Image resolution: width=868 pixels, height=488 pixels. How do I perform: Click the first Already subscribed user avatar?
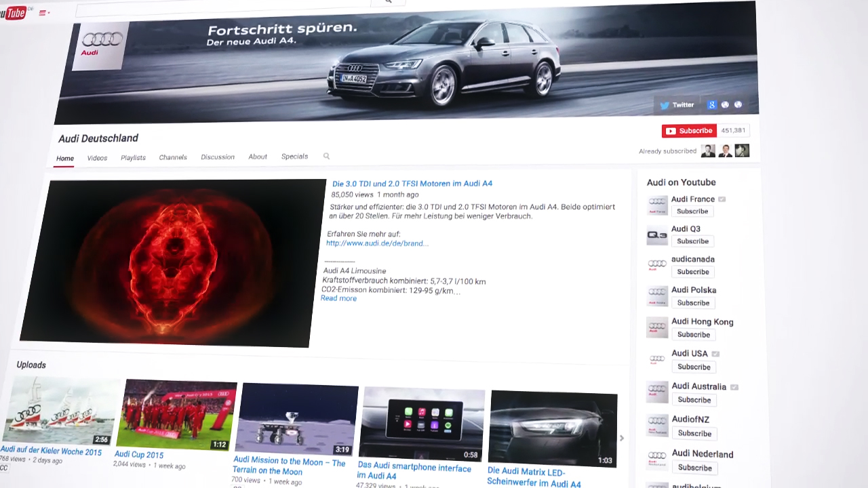click(x=708, y=150)
